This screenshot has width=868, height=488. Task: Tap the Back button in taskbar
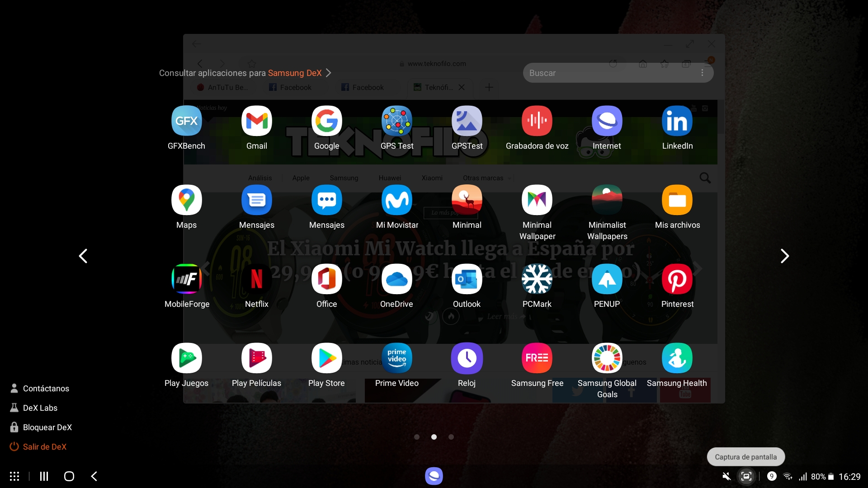(x=94, y=476)
